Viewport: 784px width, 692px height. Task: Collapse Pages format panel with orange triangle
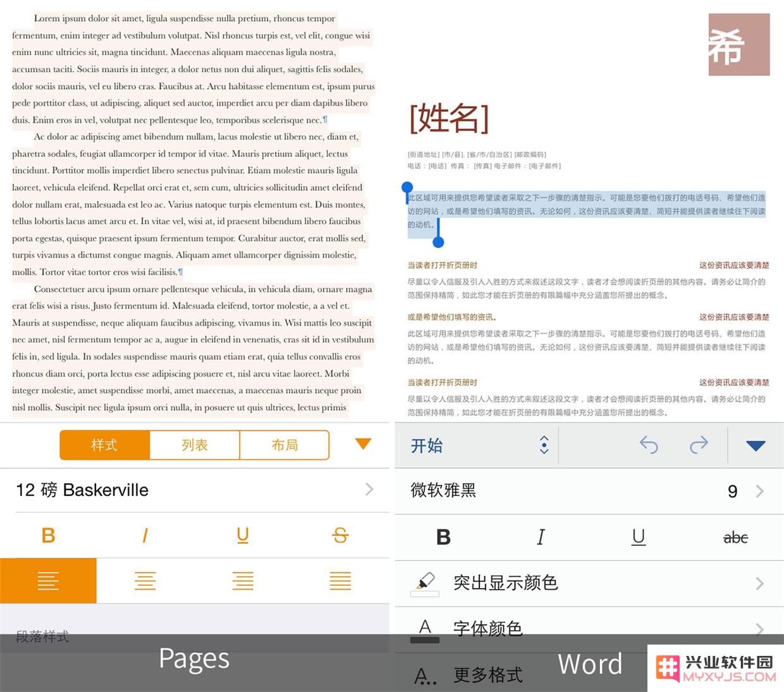click(x=363, y=444)
